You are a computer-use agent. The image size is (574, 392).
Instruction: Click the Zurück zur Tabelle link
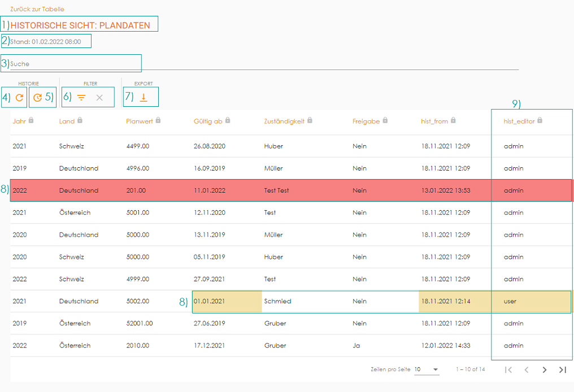click(x=37, y=9)
